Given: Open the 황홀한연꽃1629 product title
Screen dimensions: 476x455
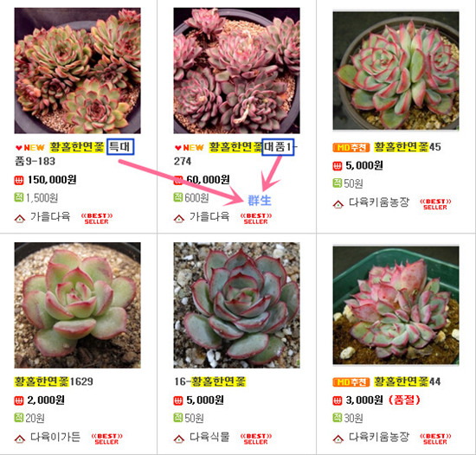Looking at the screenshot, I should pyautogui.click(x=54, y=381).
